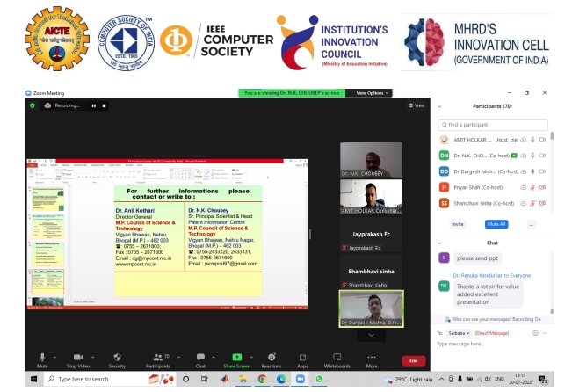Screen dimensions: 565x392
Task: Open WhatsApp from the taskbar
Action: (319, 379)
